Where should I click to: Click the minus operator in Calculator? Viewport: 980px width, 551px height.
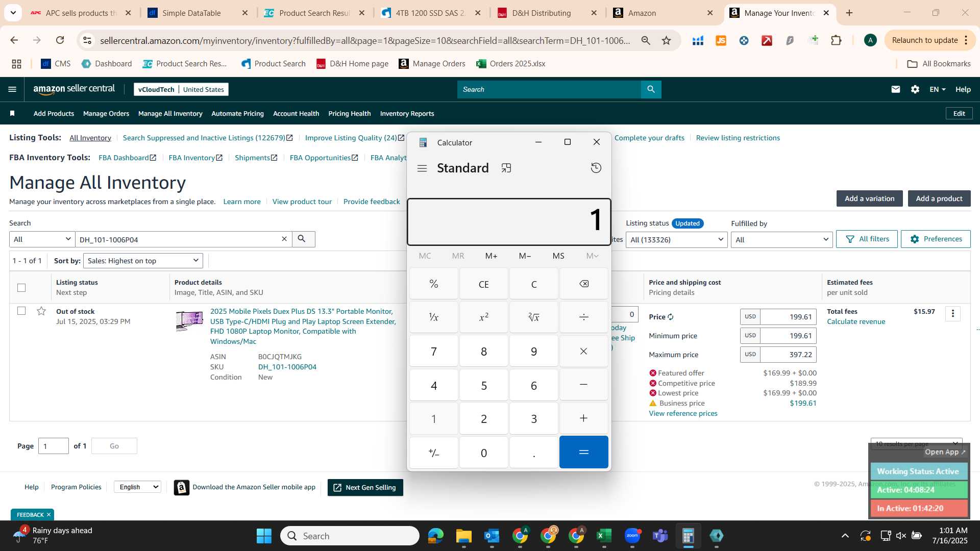[x=584, y=385]
